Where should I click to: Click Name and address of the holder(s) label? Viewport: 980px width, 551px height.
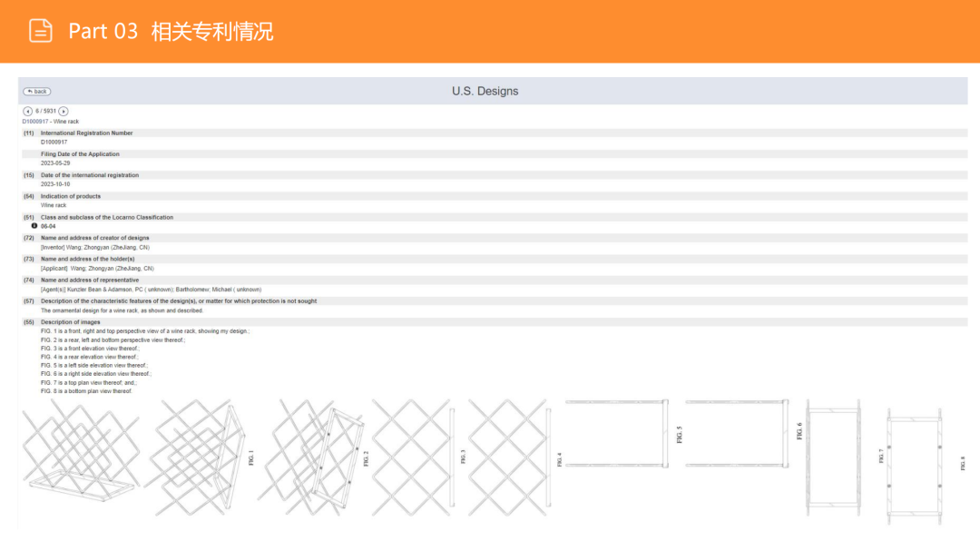(x=87, y=259)
